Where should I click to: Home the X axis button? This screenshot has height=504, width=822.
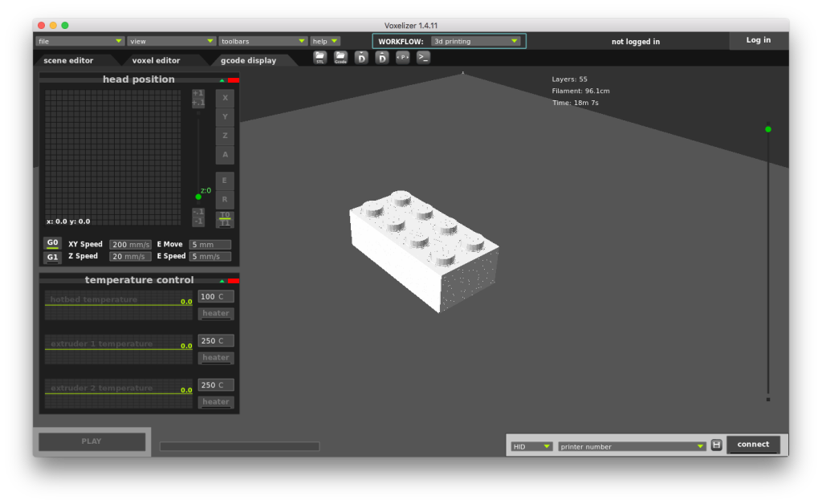225,98
